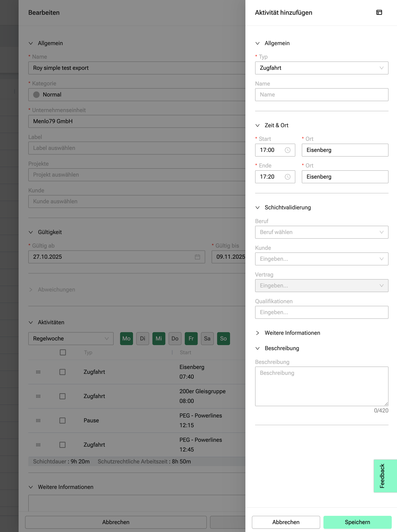
Task: Click the drag handle of the 12:45 Zugfahrt row
Action: pyautogui.click(x=38, y=445)
